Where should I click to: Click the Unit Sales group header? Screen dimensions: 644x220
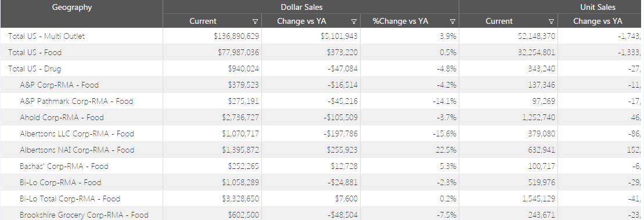click(598, 8)
